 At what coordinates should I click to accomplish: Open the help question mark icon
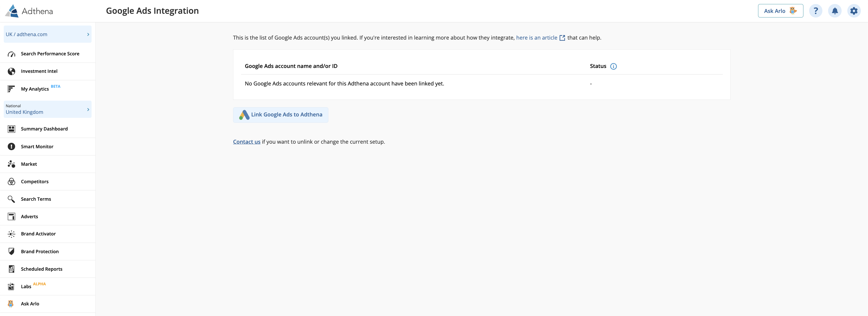coord(815,11)
